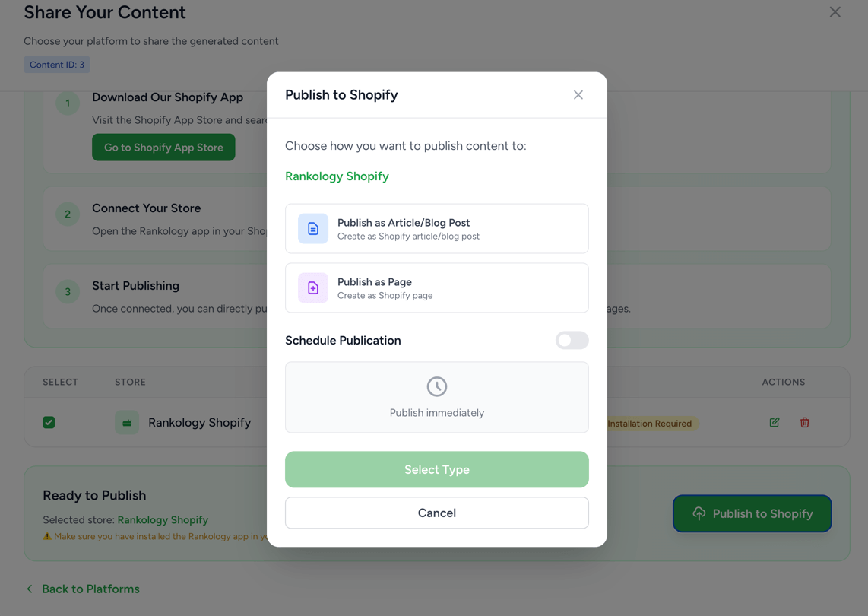Click the Cancel button
The width and height of the screenshot is (868, 616).
click(x=437, y=513)
